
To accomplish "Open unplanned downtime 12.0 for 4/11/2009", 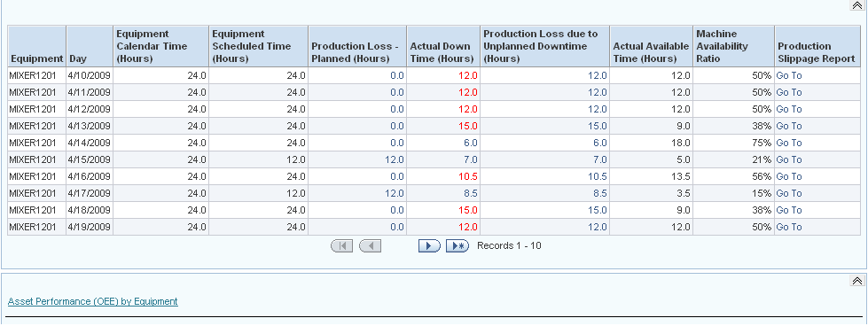I will 598,92.
